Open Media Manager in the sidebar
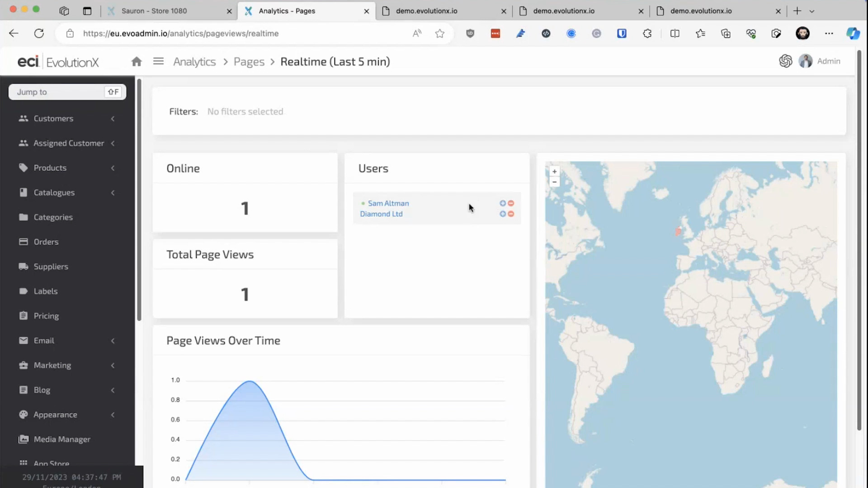 [x=62, y=439]
